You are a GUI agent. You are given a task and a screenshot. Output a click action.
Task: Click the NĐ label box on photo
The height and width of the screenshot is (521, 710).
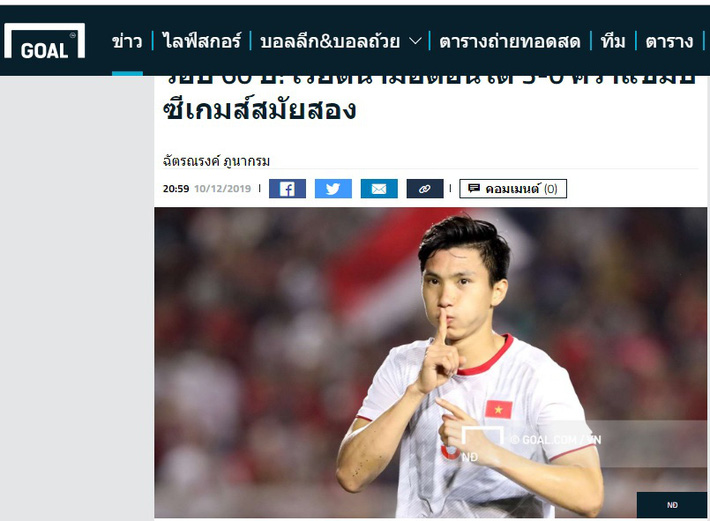672,505
